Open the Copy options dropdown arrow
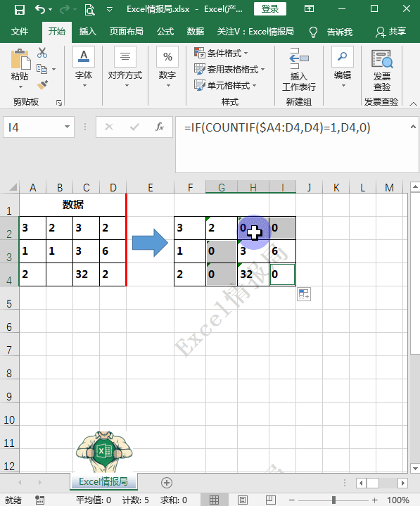Viewport: 420px width, 506px height. (x=54, y=69)
